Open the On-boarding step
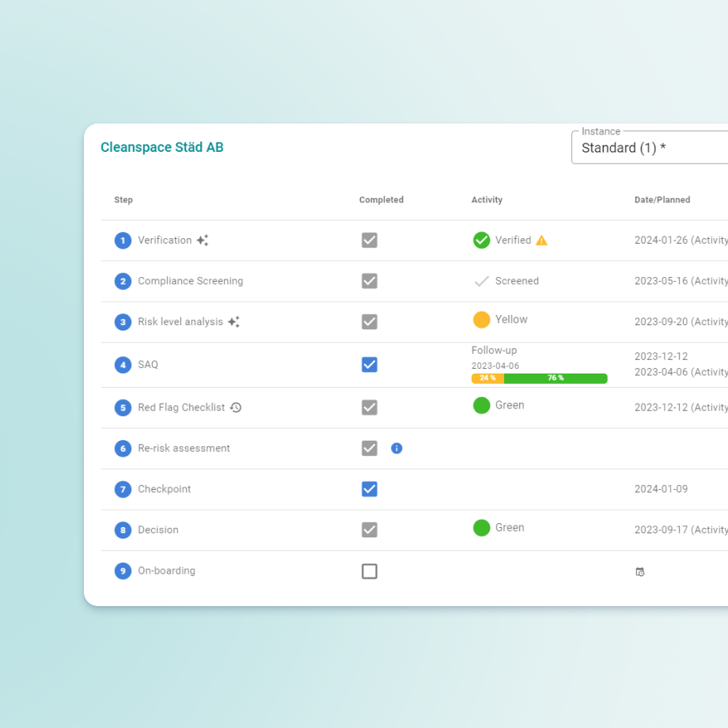The width and height of the screenshot is (728, 728). point(167,571)
